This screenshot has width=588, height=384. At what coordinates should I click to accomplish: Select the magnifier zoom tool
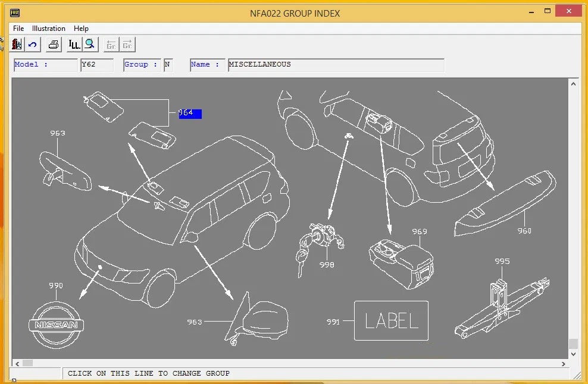point(90,45)
